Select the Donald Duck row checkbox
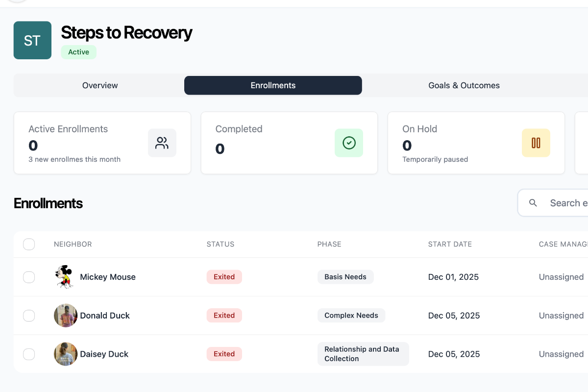This screenshot has height=392, width=588. coord(29,316)
